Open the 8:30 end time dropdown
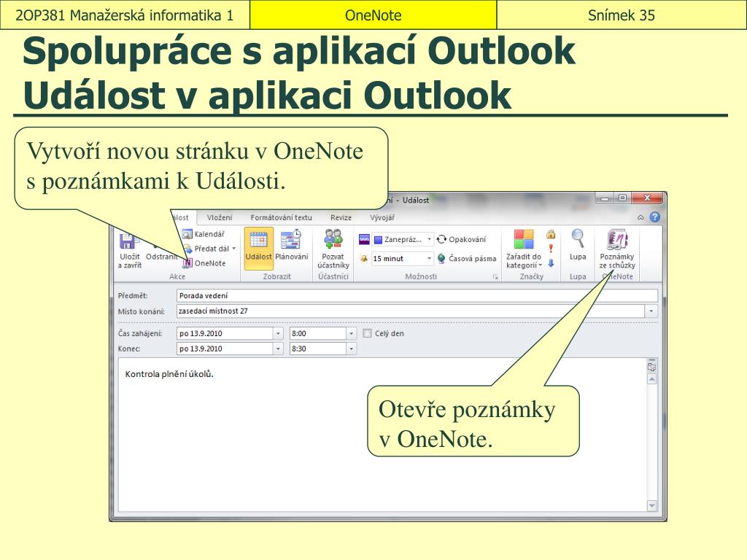Screen dimensions: 747x560 [x=351, y=349]
